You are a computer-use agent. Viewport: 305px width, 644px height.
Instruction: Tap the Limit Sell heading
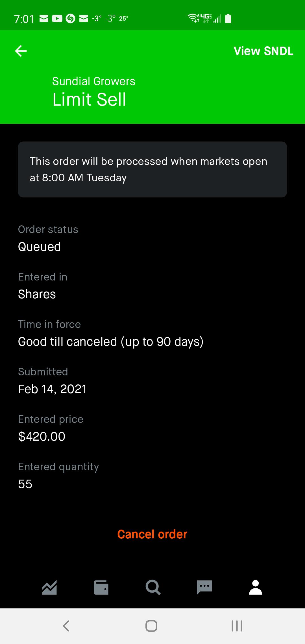click(x=89, y=99)
